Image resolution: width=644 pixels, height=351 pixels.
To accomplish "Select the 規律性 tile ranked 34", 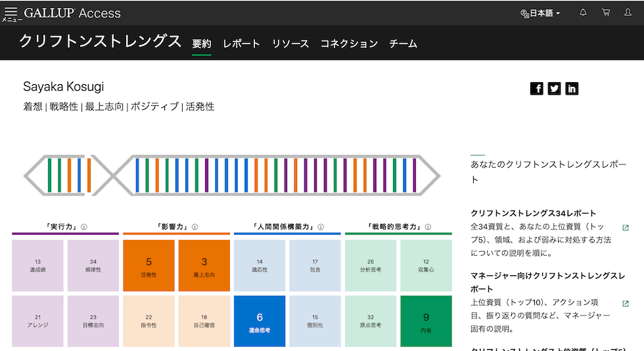I will pos(93,266).
